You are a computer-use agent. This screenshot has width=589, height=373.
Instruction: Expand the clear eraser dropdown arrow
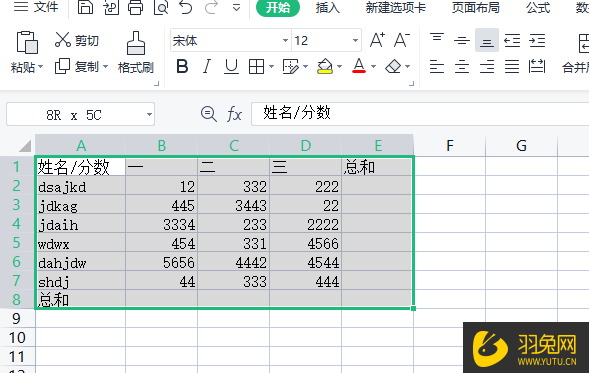pos(408,67)
